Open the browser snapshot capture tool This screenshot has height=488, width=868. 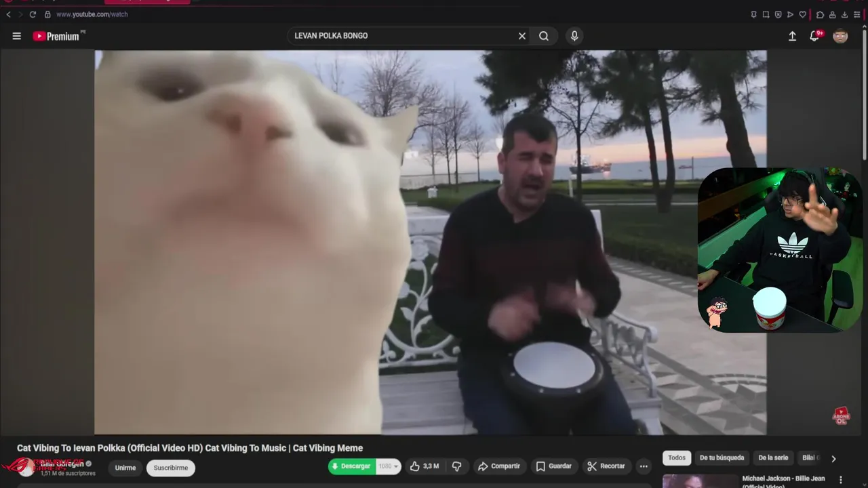(766, 14)
